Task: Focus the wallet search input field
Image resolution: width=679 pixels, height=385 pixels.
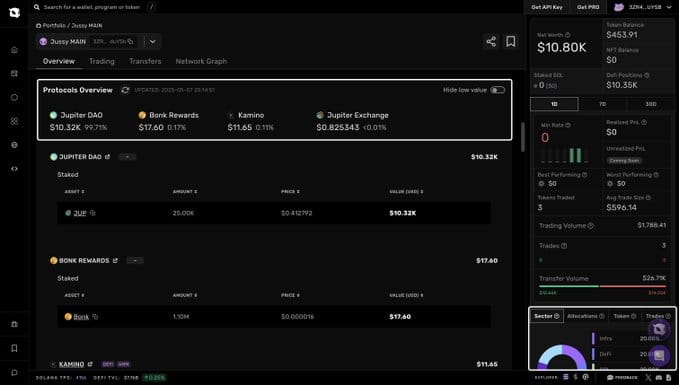Action: [x=92, y=7]
